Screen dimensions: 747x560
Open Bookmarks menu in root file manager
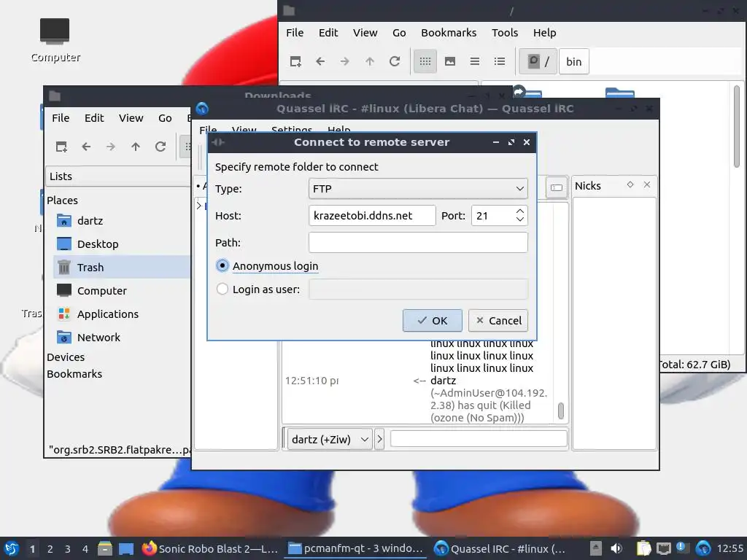click(449, 33)
